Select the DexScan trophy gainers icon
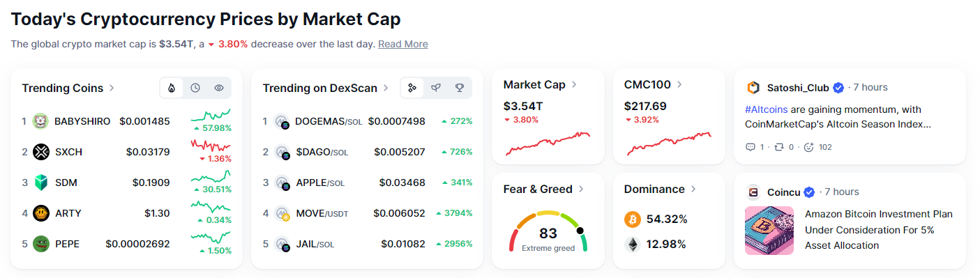 pyautogui.click(x=460, y=88)
